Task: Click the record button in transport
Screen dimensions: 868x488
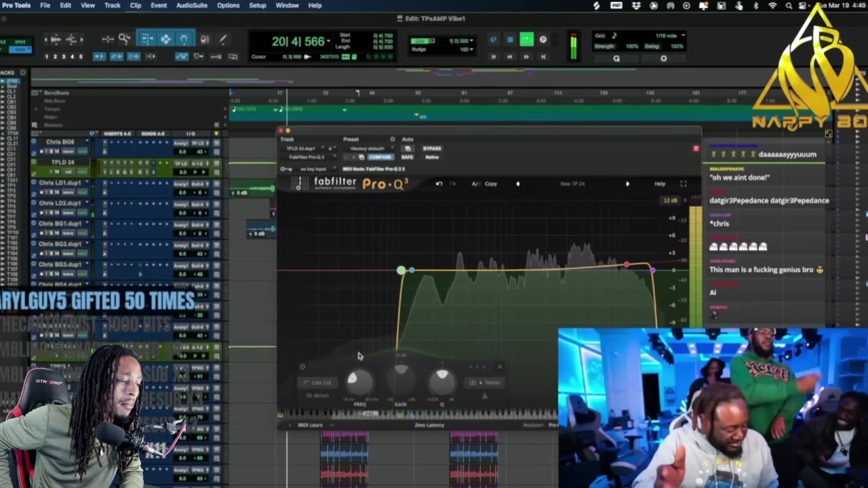Action: tap(542, 40)
